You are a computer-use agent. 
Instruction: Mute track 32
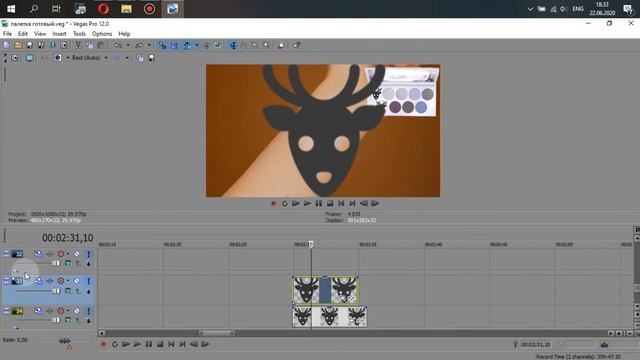click(x=77, y=254)
